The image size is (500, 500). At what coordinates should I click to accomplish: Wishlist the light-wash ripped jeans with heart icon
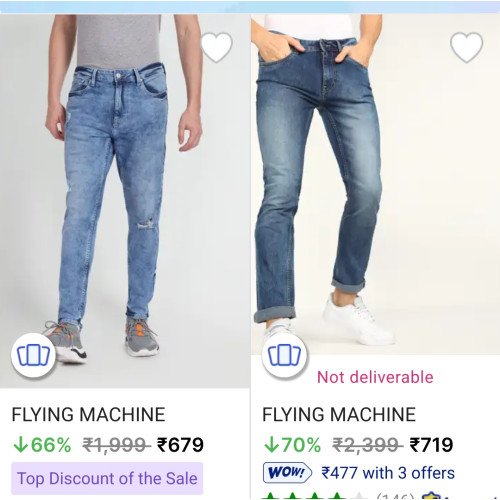coord(216,47)
